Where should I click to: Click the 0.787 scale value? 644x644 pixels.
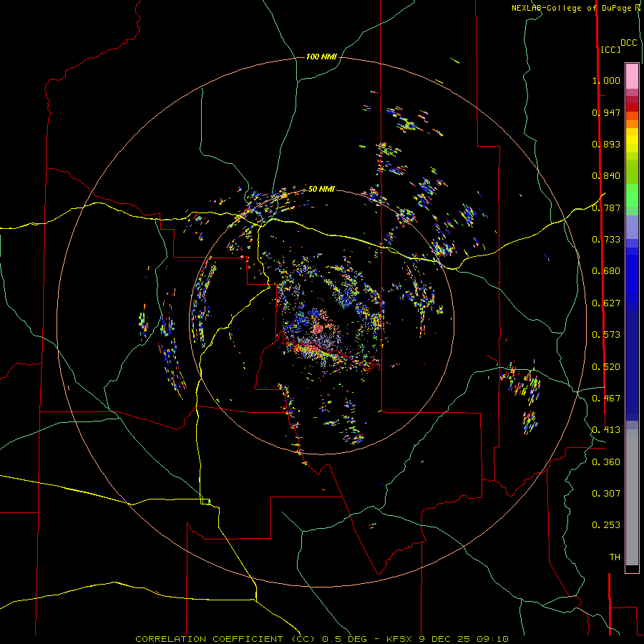[x=606, y=208]
